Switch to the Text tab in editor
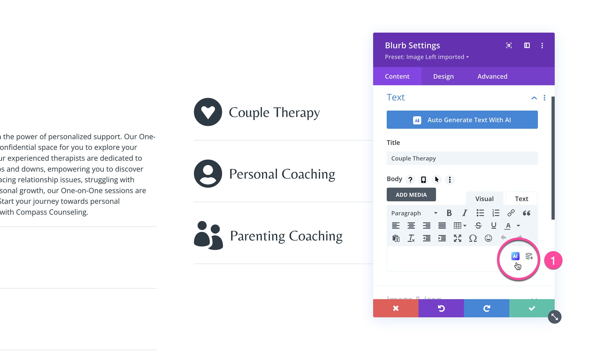 point(522,198)
